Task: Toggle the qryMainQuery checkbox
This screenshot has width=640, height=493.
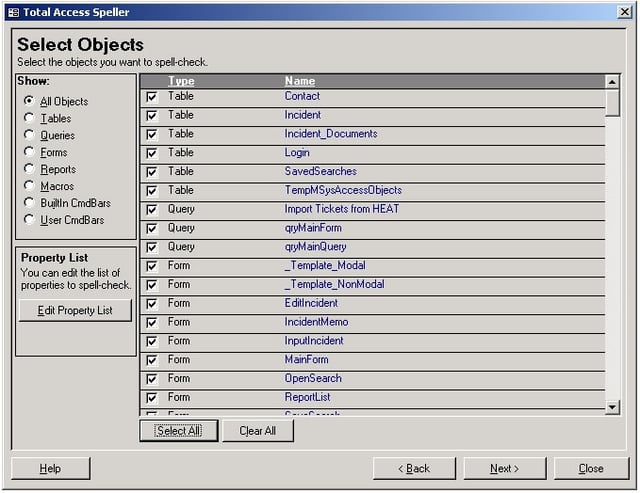Action: pyautogui.click(x=152, y=247)
